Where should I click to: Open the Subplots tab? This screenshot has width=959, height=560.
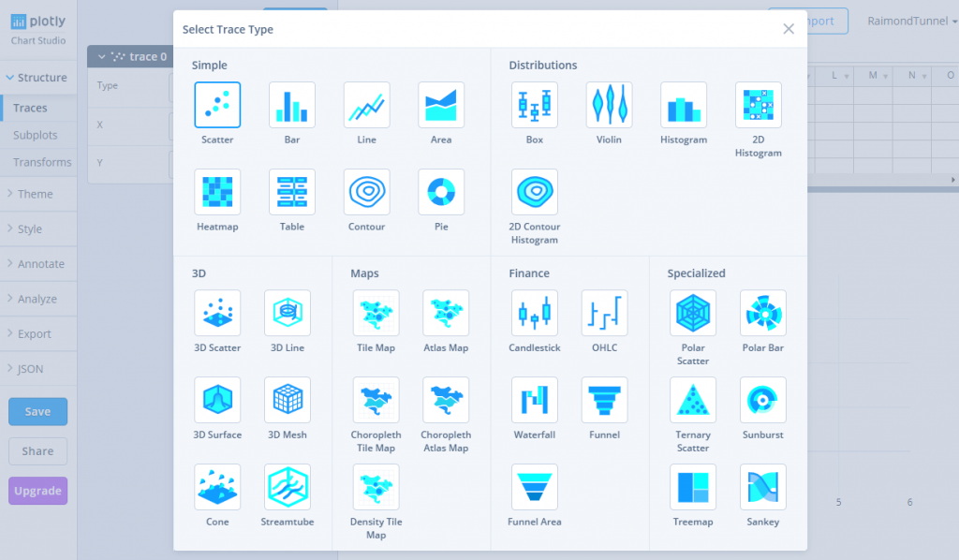[35, 135]
